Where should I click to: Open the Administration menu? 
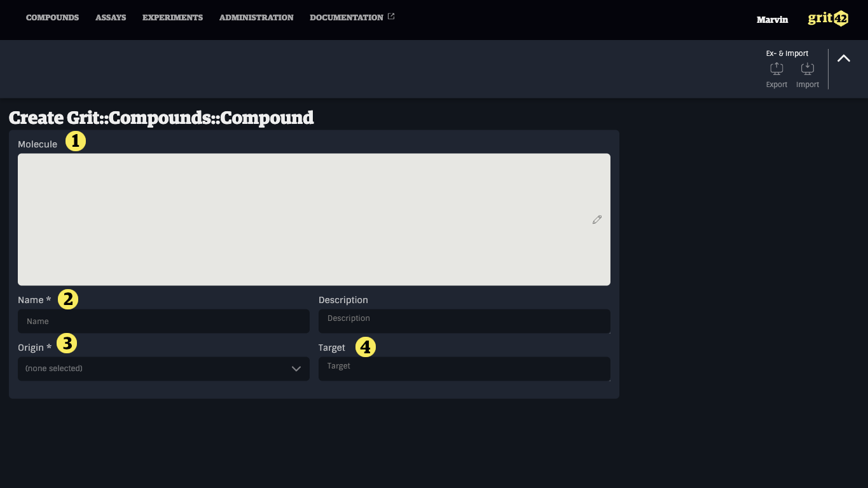click(256, 18)
